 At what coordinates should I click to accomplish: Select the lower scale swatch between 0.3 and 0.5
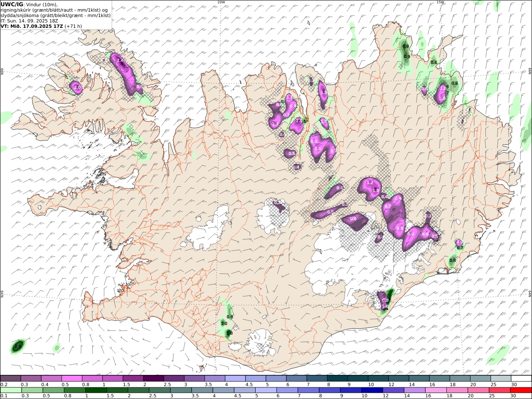[32, 390]
